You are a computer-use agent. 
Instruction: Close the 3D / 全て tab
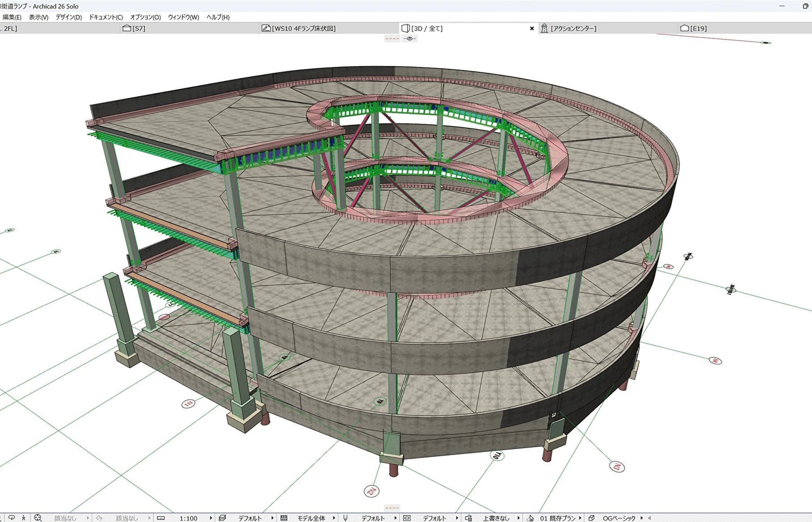[532, 28]
